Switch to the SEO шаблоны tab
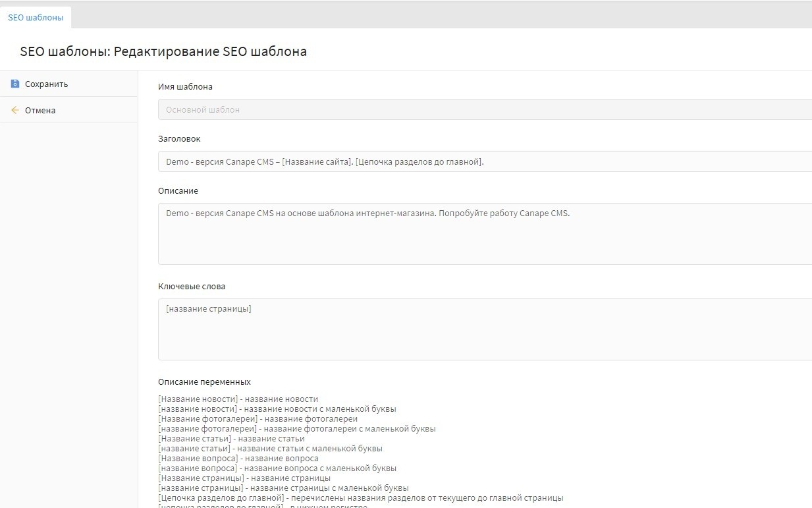The width and height of the screenshot is (812, 508). [x=36, y=18]
